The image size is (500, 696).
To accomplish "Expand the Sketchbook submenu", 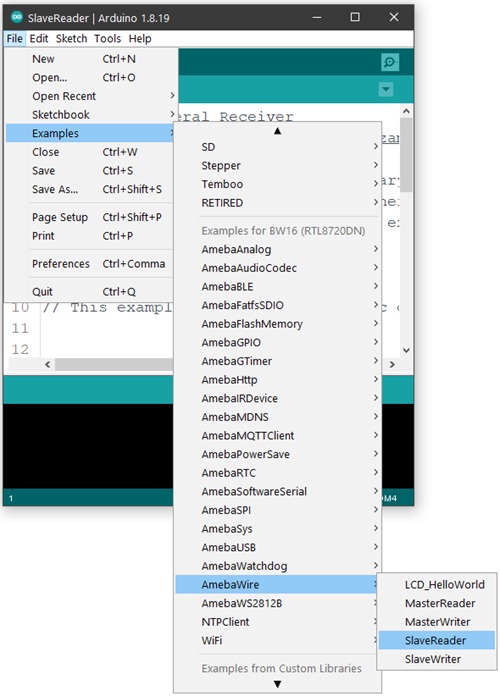I will coord(91,115).
